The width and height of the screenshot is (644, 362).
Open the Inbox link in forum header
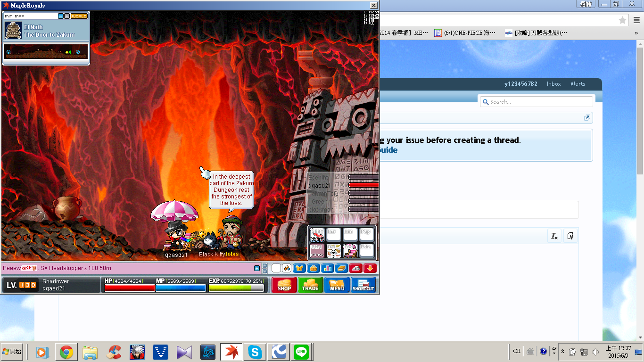[x=554, y=84]
